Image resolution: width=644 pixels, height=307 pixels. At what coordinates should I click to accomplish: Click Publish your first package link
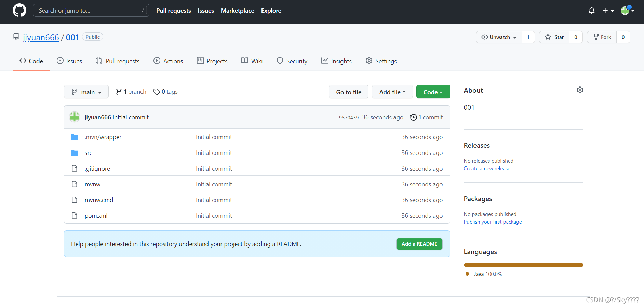[493, 222]
